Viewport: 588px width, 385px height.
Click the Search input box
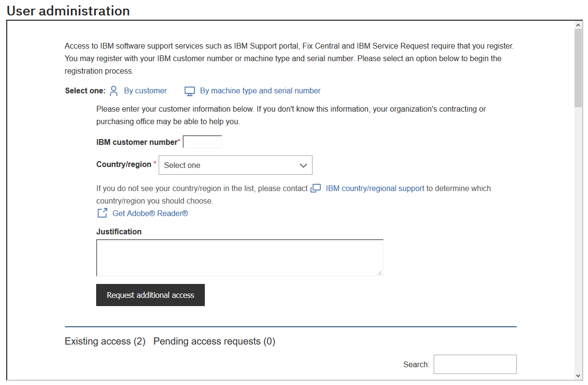point(475,364)
